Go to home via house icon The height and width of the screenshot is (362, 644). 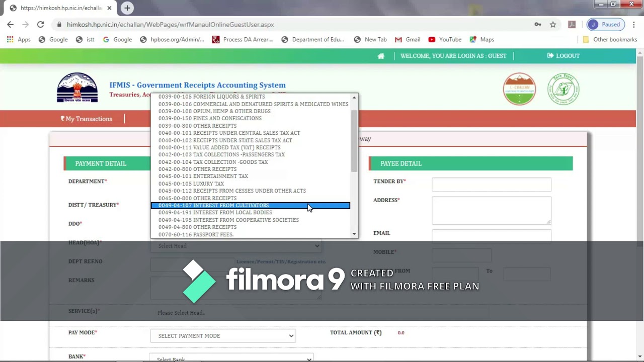381,56
